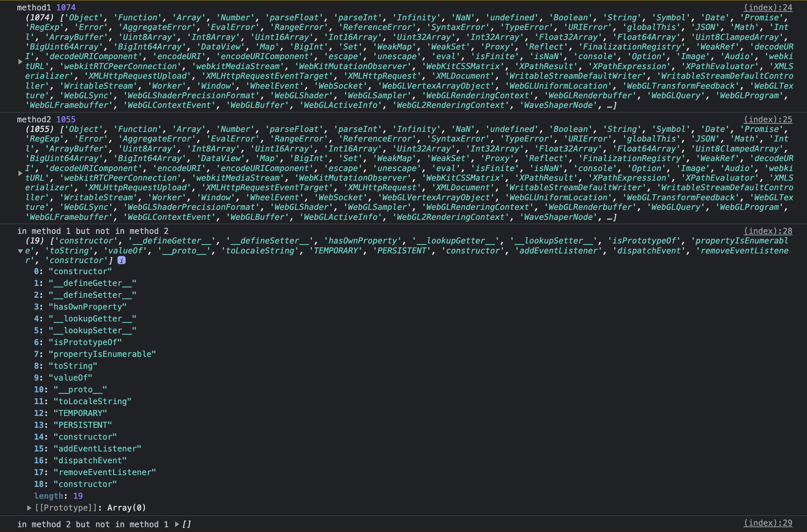
Task: Open source link (index):25
Action: (768, 119)
